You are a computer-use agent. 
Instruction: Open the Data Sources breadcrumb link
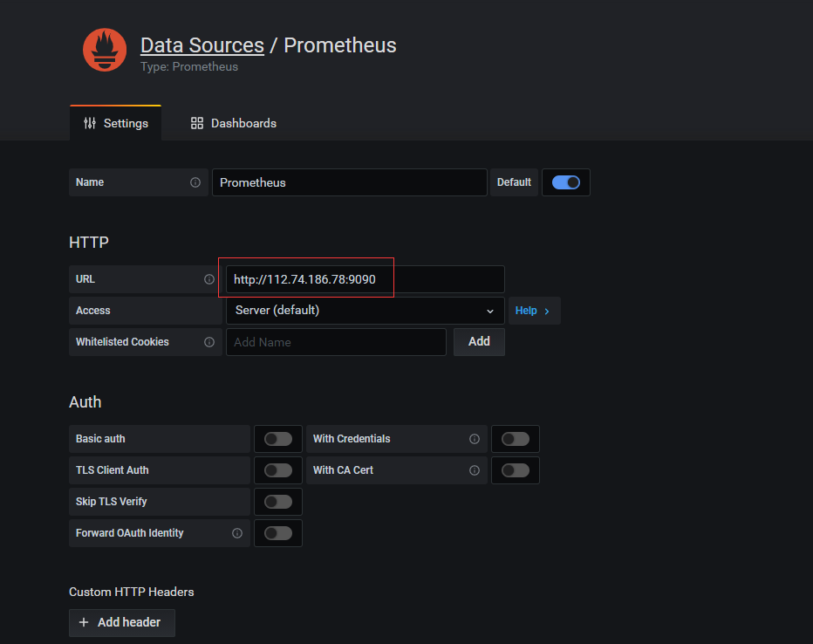tap(202, 45)
